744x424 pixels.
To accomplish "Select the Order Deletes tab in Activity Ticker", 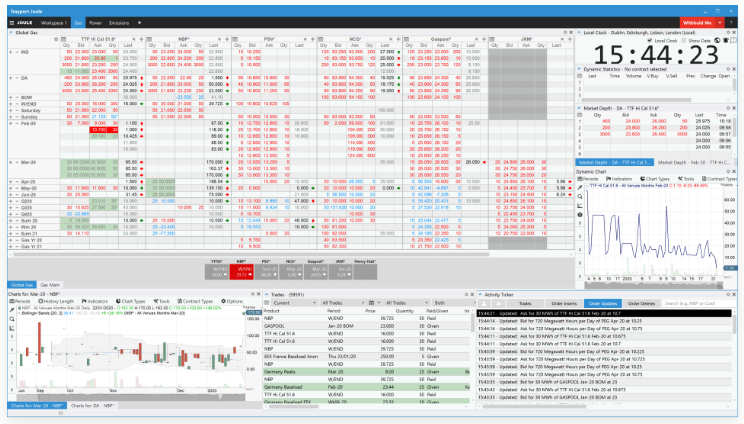I will tap(641, 302).
